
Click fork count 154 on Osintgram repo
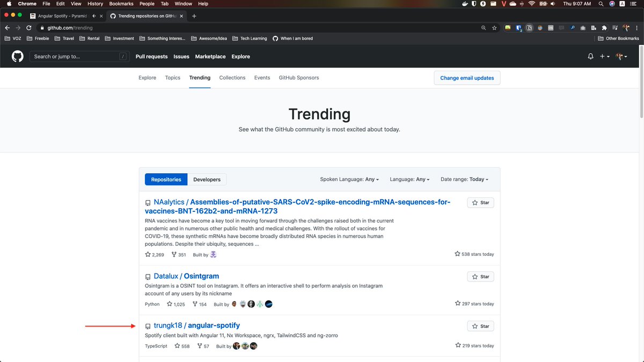199,304
